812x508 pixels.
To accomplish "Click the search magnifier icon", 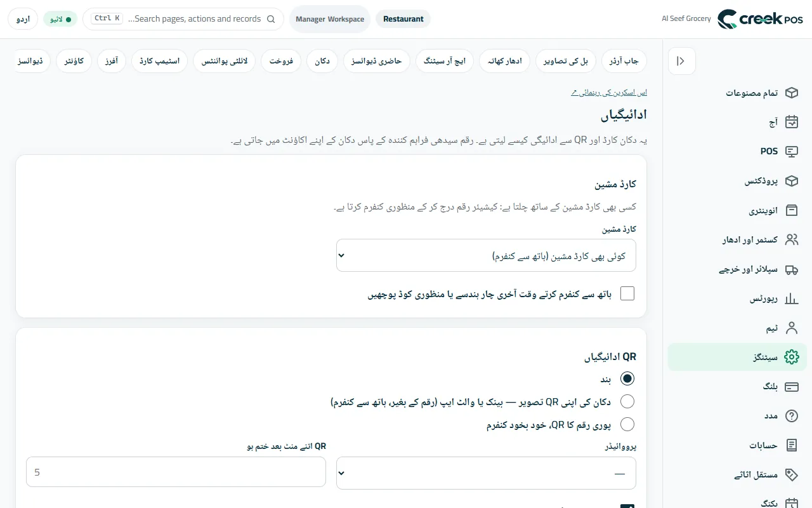I will (x=272, y=19).
